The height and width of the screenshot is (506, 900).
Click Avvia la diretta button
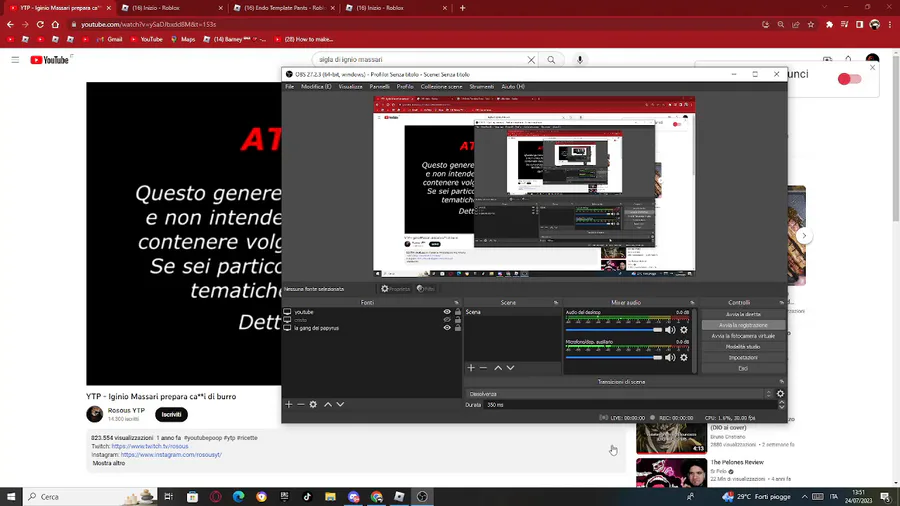(743, 314)
